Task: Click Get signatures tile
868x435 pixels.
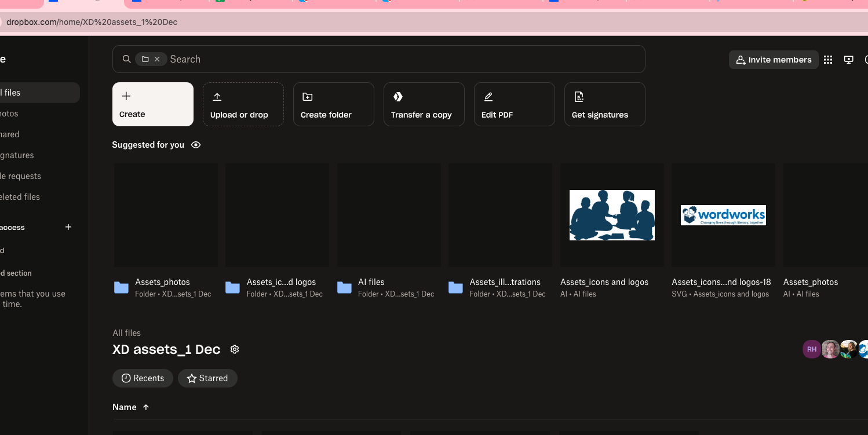Action: coord(604,104)
